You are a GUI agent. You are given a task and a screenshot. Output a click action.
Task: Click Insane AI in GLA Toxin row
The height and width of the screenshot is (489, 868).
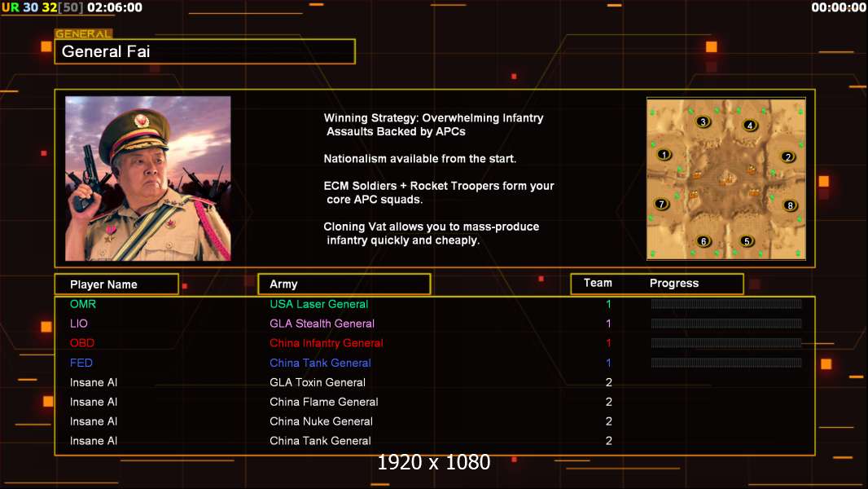point(94,382)
